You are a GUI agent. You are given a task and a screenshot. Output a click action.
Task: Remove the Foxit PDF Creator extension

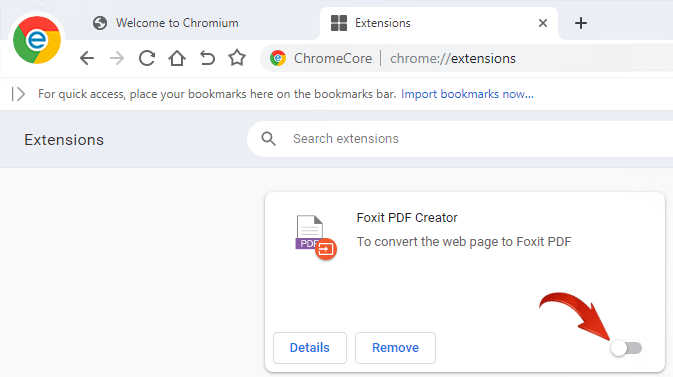395,348
